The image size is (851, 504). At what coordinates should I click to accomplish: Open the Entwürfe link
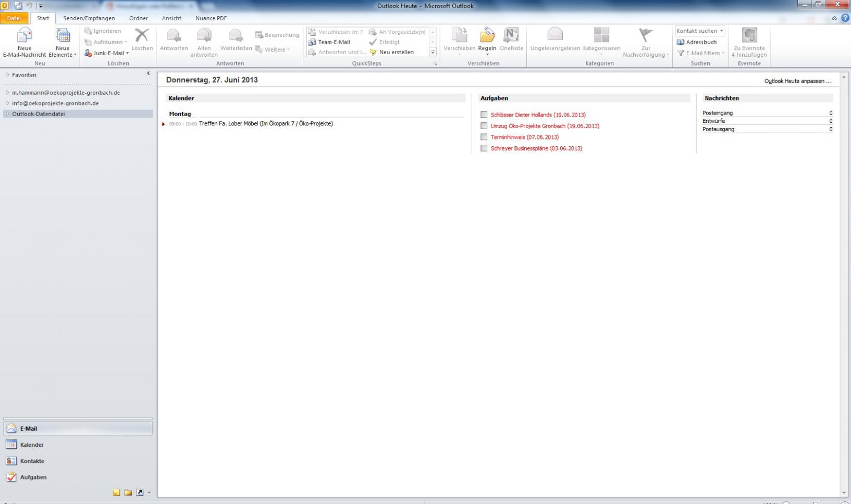tap(713, 121)
